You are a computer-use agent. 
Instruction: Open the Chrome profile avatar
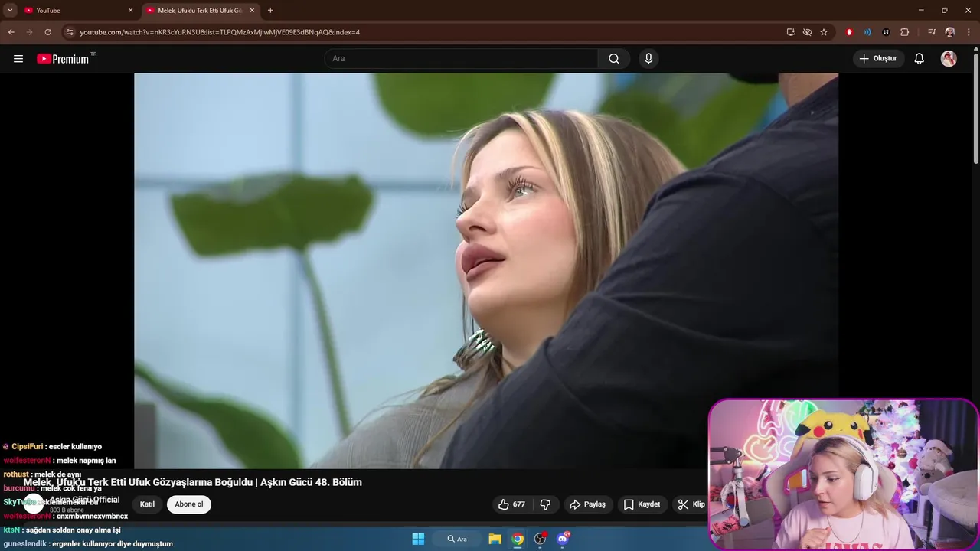(x=950, y=32)
